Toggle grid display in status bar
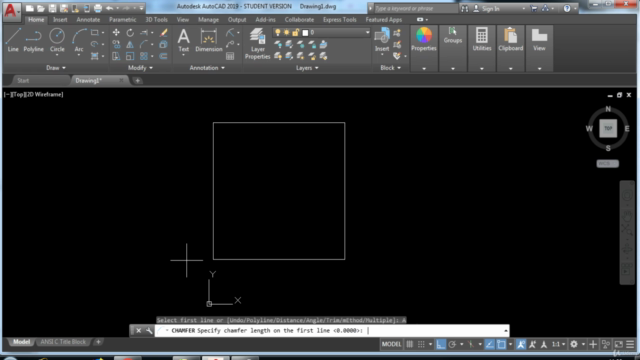Image resolution: width=640 pixels, height=360 pixels. point(409,344)
